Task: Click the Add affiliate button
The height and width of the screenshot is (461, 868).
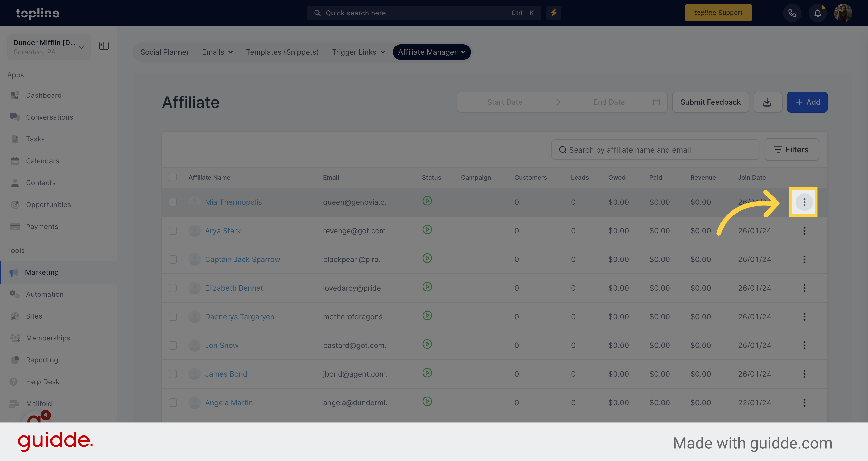Action: click(x=807, y=102)
